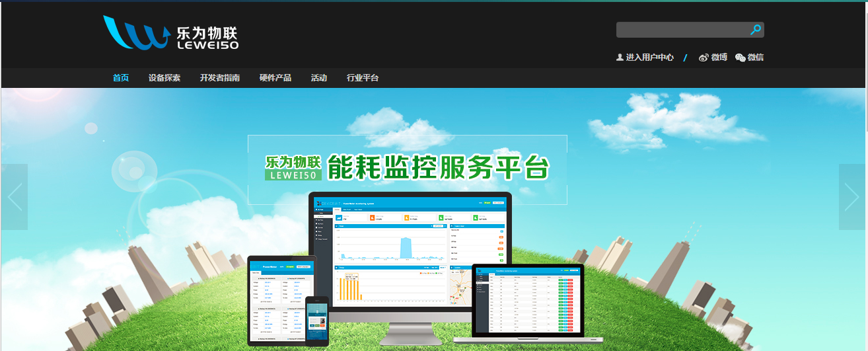The width and height of the screenshot is (868, 351).
Task: Click the WeChat icon
Action: coord(741,58)
